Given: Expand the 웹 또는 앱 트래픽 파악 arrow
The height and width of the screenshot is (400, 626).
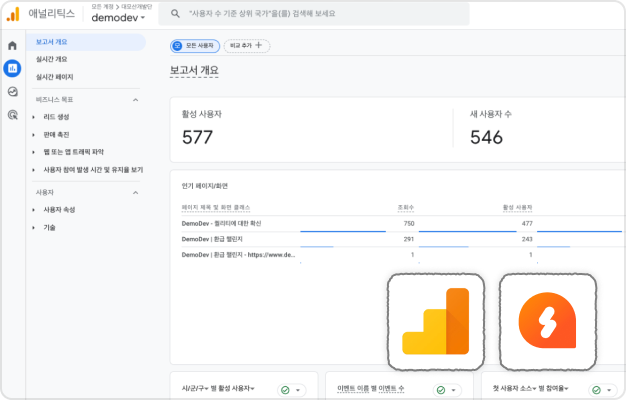Looking at the screenshot, I should coord(34,152).
